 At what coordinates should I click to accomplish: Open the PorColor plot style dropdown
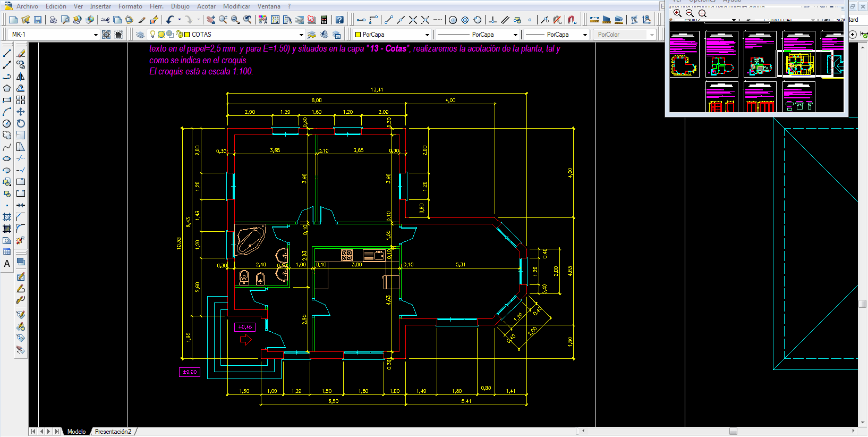click(x=652, y=35)
